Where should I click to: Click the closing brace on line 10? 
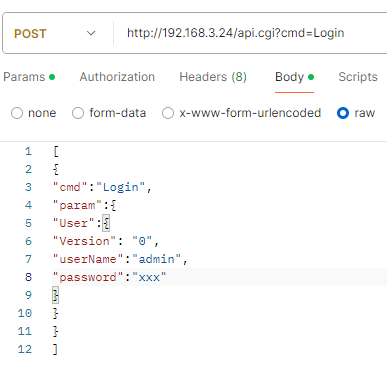[x=56, y=313]
